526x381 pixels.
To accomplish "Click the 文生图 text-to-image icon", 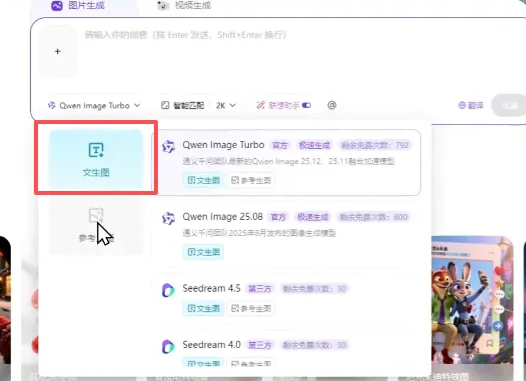I will [96, 150].
